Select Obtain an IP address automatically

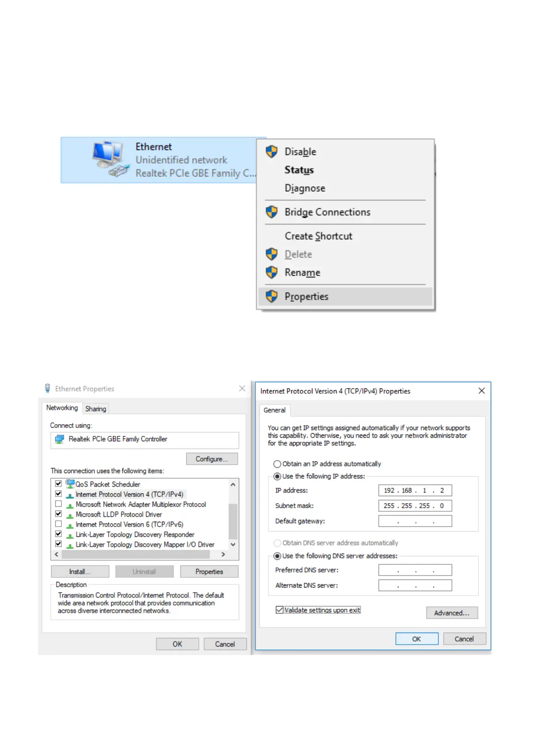click(x=277, y=464)
